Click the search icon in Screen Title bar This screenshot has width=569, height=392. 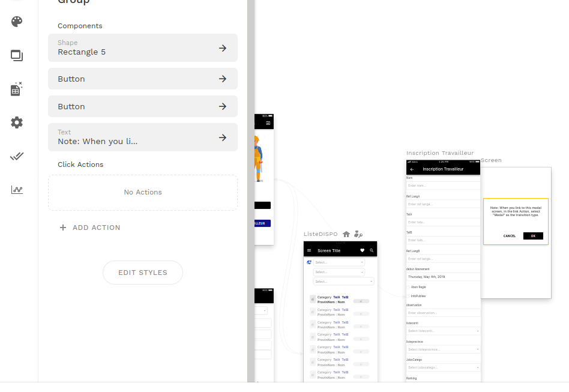(x=372, y=250)
